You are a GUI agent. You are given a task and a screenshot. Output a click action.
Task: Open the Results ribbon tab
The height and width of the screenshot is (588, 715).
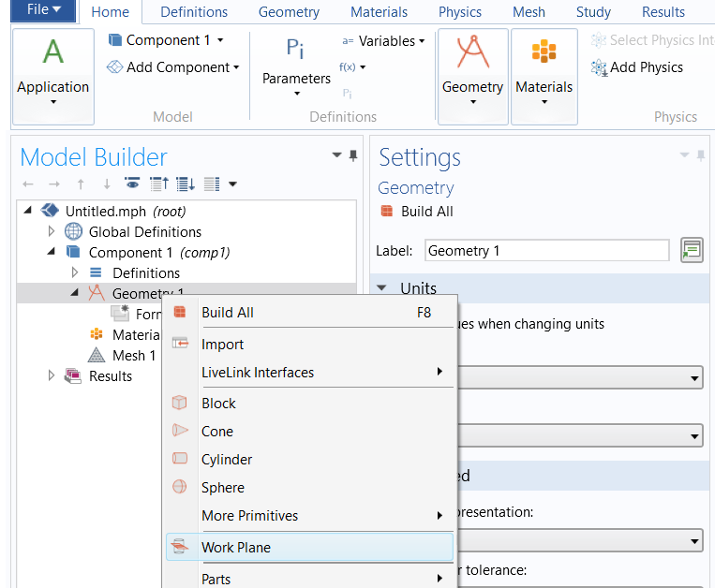click(663, 12)
